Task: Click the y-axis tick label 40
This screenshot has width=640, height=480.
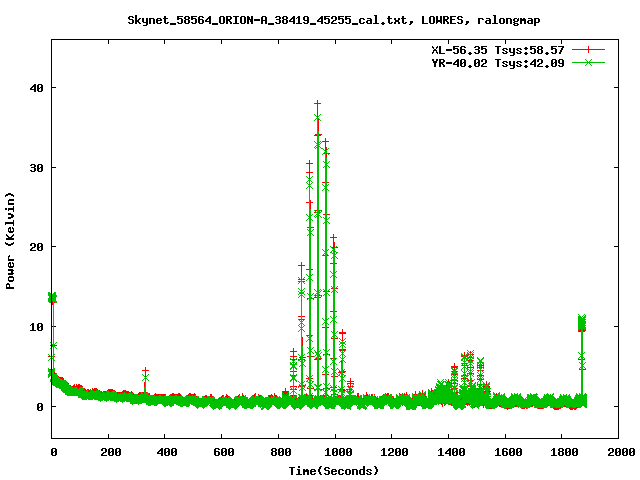Action: pos(36,88)
